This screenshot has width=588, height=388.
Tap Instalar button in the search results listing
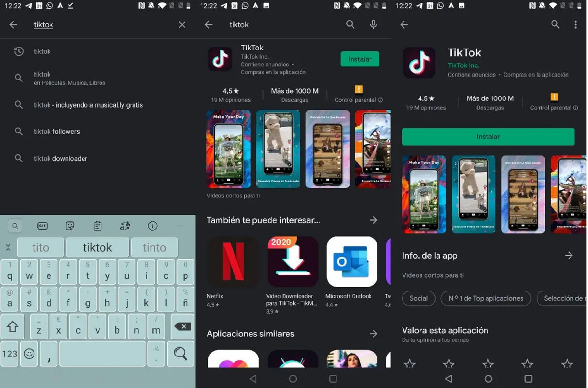[x=360, y=59]
